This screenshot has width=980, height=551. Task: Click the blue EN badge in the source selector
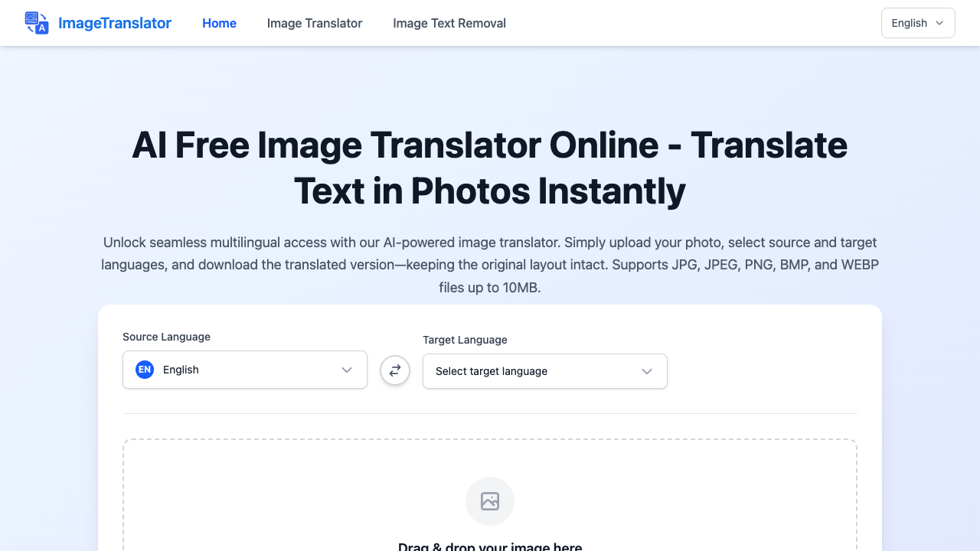click(144, 370)
